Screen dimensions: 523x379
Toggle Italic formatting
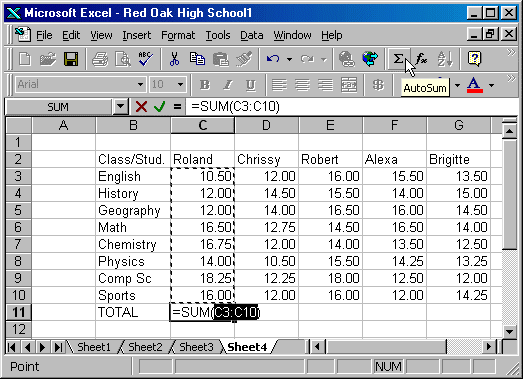coord(228,85)
